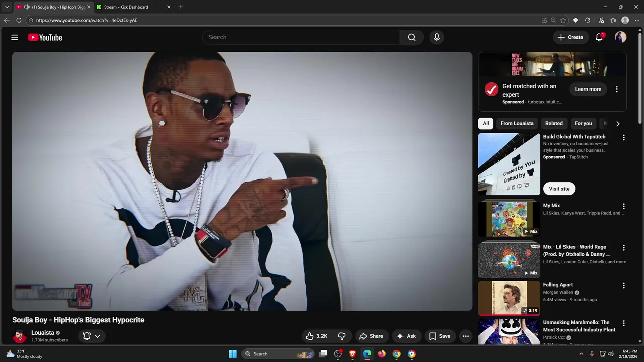Select the From Louaista filter chip
The image size is (644, 362).
point(517,123)
